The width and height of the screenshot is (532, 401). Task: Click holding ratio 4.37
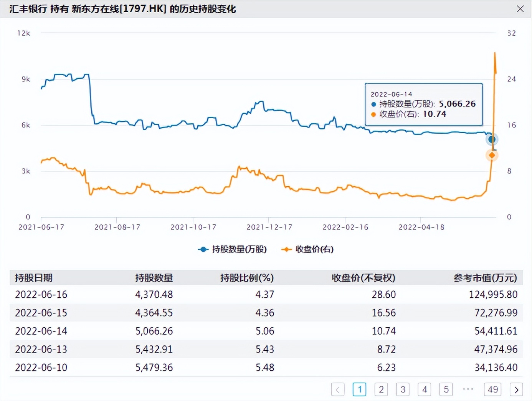[x=265, y=295]
